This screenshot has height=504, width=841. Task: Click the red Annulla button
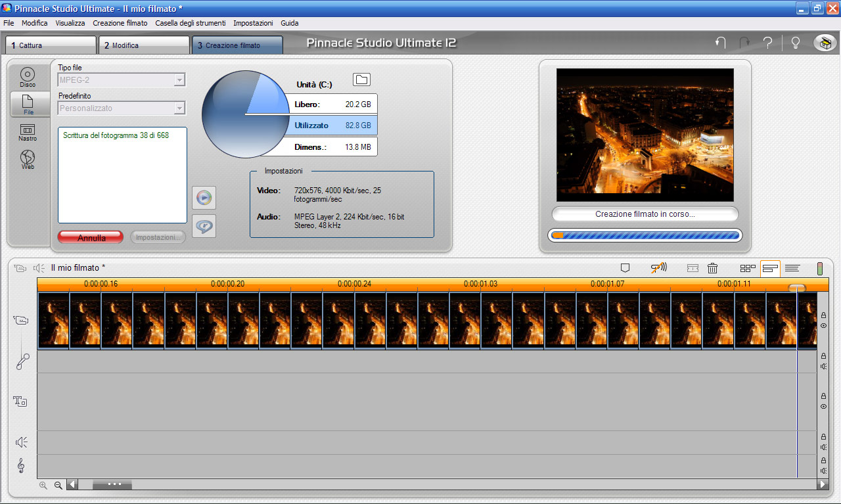(x=91, y=237)
